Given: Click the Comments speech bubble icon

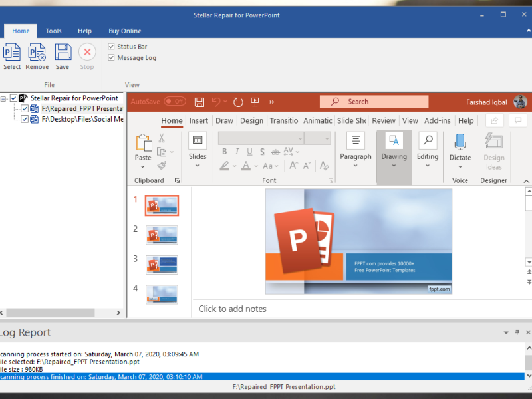Looking at the screenshot, I should (518, 120).
